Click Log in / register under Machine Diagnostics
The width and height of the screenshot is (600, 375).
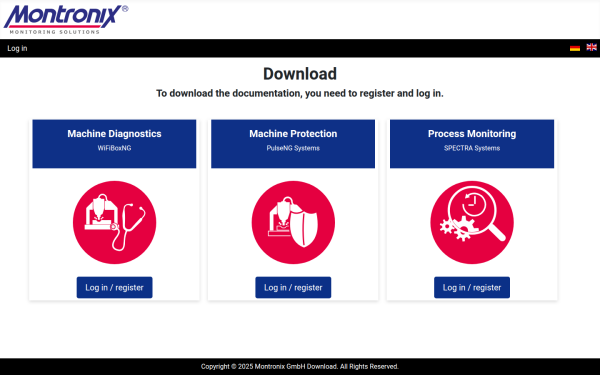114,287
